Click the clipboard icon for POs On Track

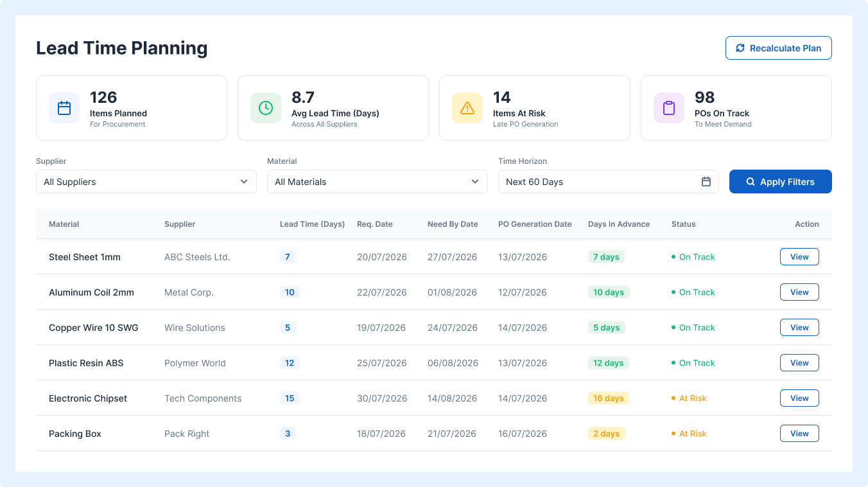pyautogui.click(x=669, y=108)
